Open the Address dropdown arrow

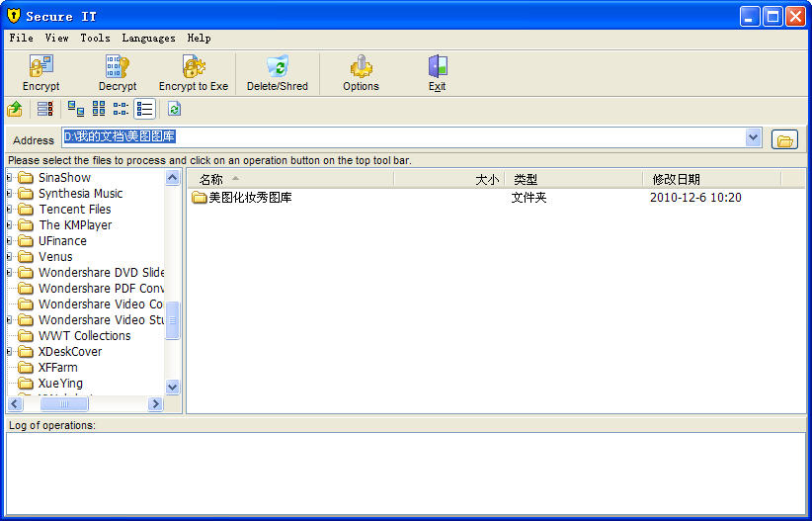pyautogui.click(x=753, y=137)
